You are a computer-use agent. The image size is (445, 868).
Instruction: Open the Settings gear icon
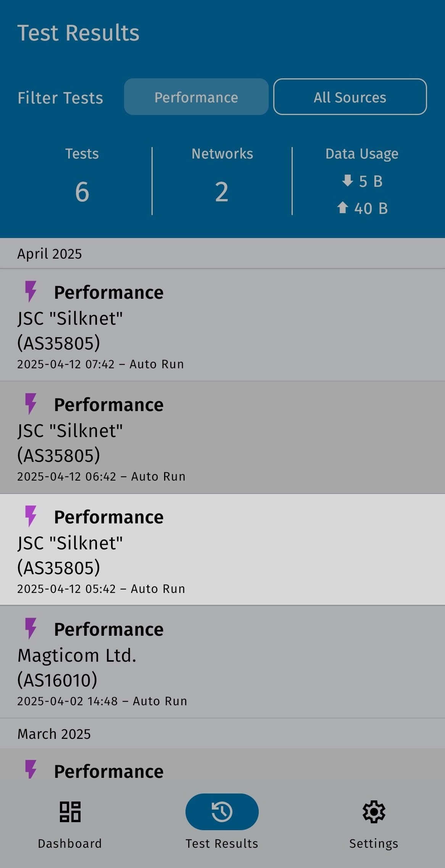[x=374, y=811]
